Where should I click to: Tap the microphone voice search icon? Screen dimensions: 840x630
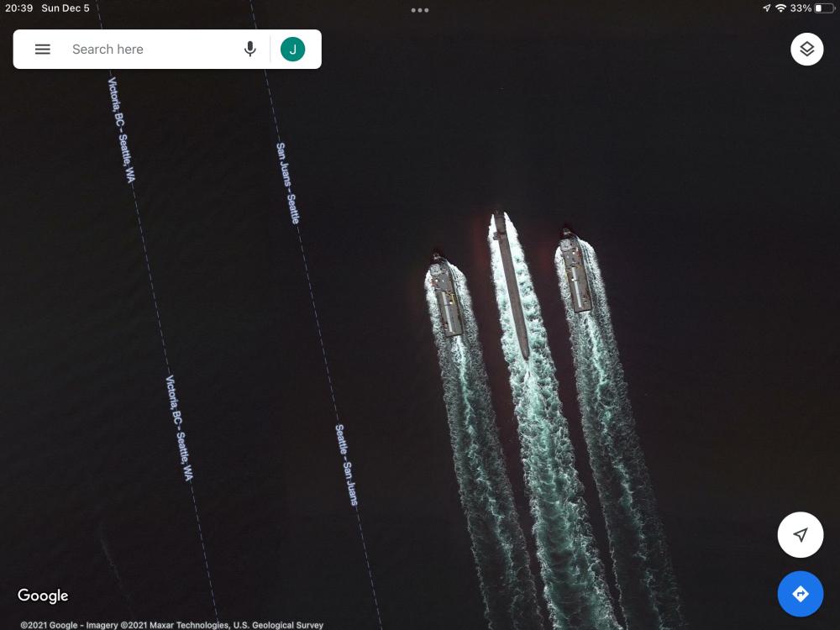tap(249, 50)
